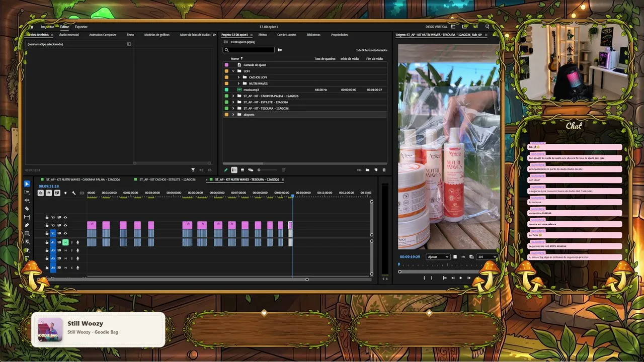Screen dimensions: 644x362
Task: Solo track A1
Action: click(x=71, y=242)
